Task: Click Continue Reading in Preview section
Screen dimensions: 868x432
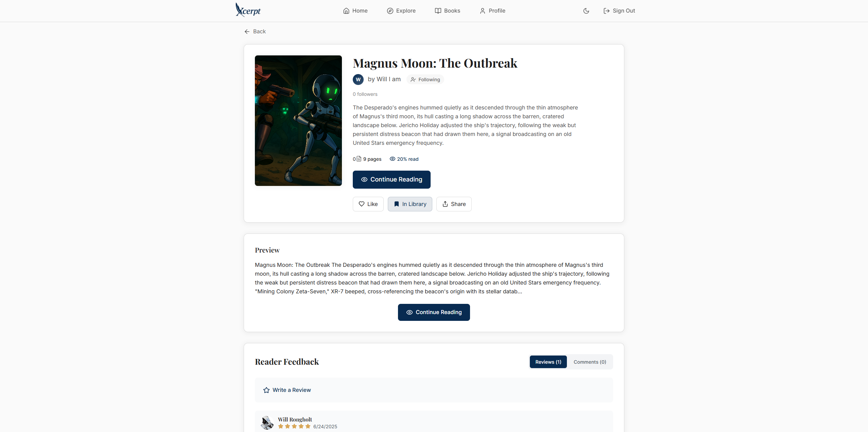Action: pos(434,312)
